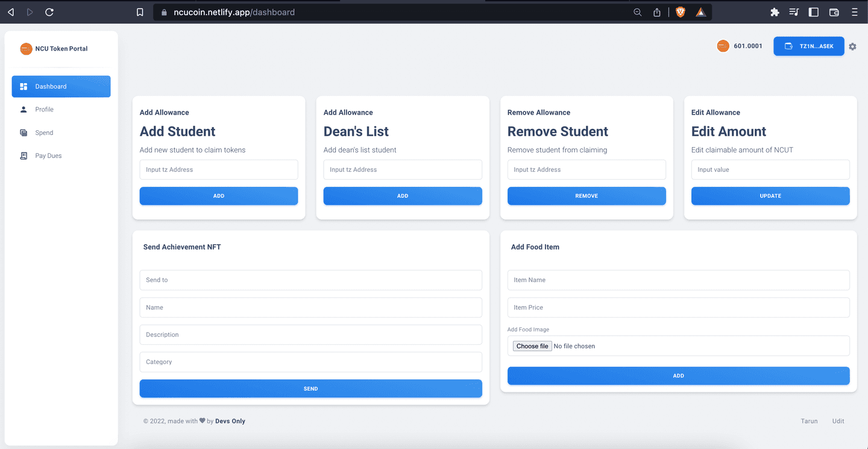Open Spend in the sidebar
The width and height of the screenshot is (868, 449).
(x=61, y=133)
